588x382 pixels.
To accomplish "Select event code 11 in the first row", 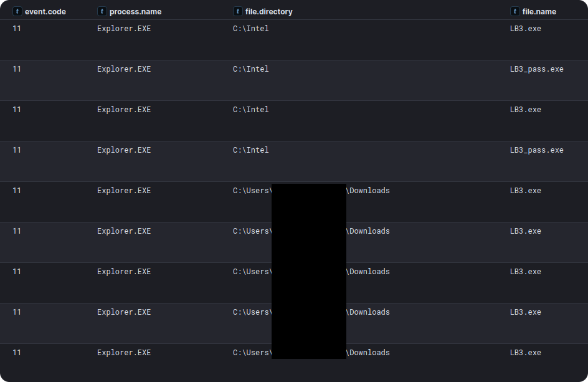I will (x=17, y=29).
